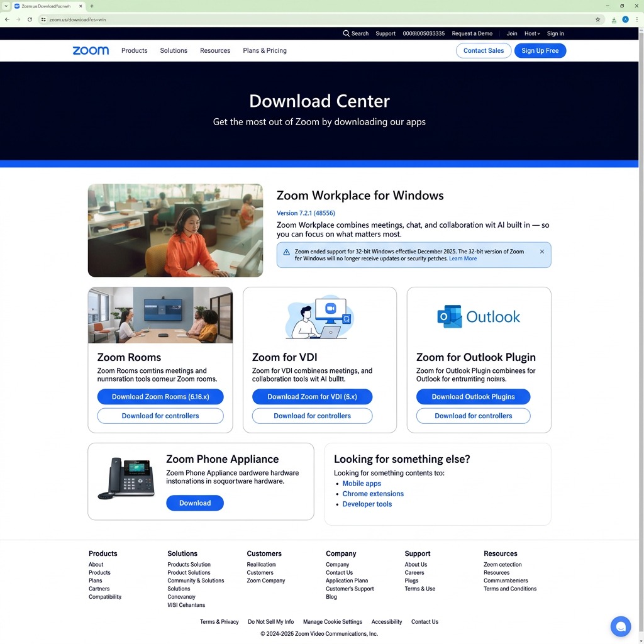Image resolution: width=644 pixels, height=644 pixels.
Task: Download the Zoom Phone Appliance
Action: (x=195, y=503)
